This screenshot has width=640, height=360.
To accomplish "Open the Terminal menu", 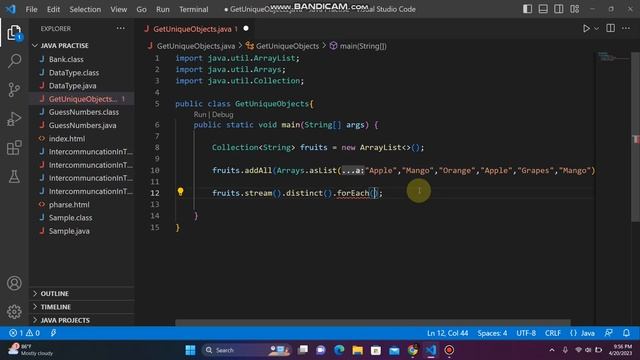I will [193, 9].
